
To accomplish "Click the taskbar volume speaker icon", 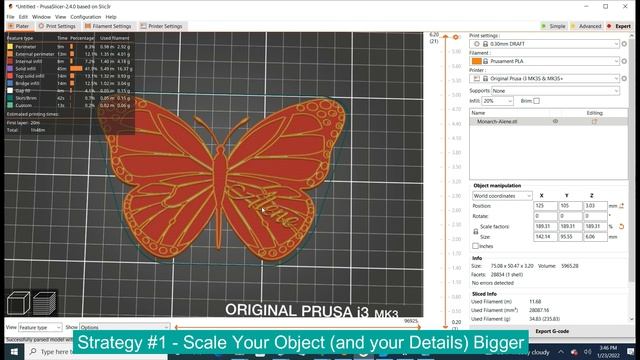I will [587, 352].
